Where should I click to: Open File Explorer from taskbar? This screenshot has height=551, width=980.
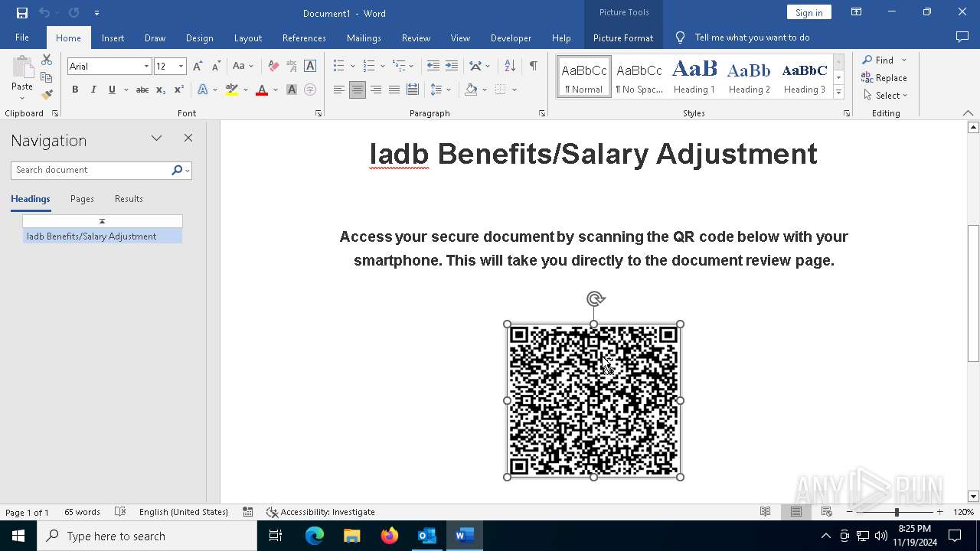coord(351,536)
